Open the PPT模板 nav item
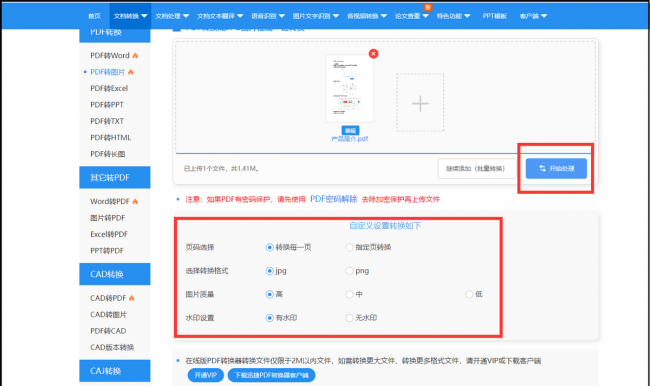 pos(495,16)
